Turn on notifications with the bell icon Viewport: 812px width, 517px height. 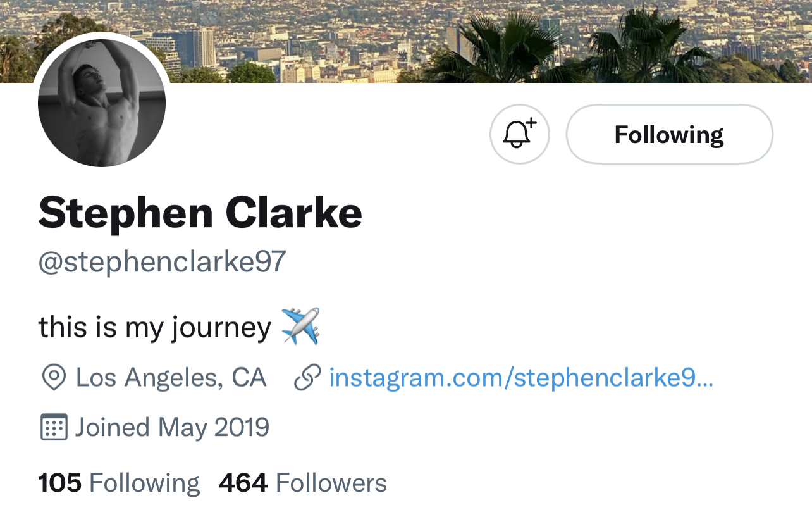coord(519,134)
